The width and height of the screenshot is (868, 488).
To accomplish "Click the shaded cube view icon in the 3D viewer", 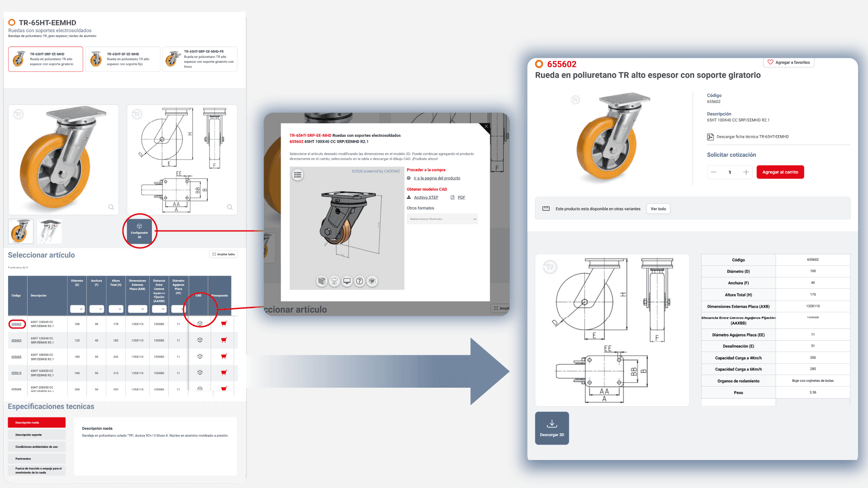I will point(321,281).
